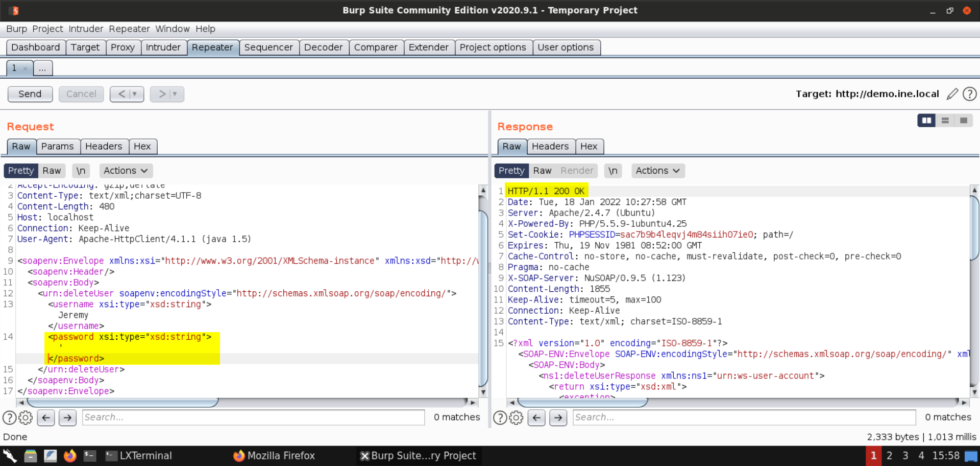This screenshot has height=466, width=980.
Task: Open response search settings gear icon
Action: [516, 417]
